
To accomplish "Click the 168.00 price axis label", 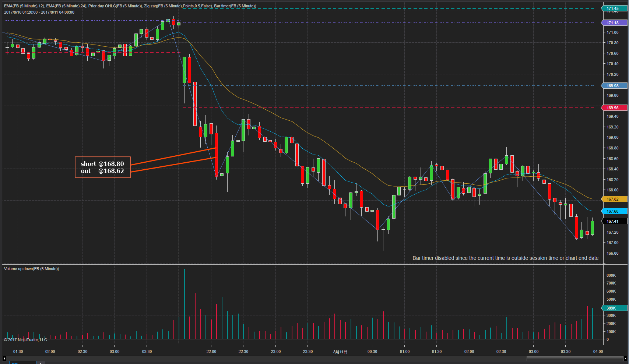I will (613, 190).
